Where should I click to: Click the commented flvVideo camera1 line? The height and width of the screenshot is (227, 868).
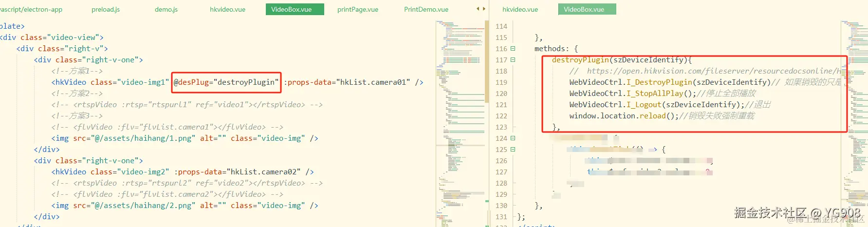(x=167, y=127)
